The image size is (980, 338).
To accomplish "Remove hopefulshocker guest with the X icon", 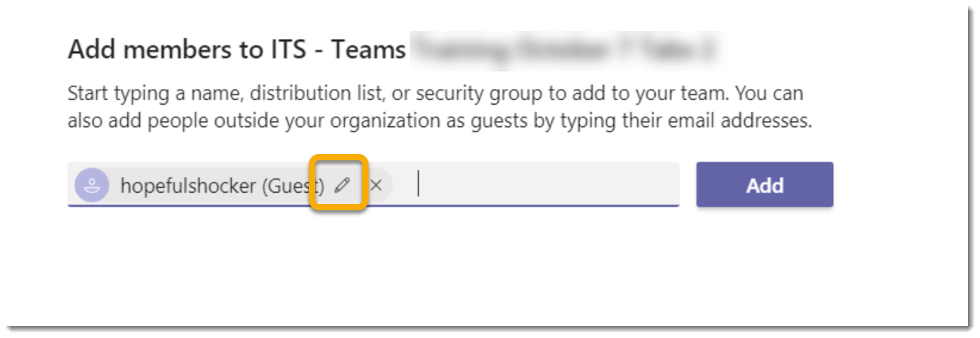I will pos(376,185).
